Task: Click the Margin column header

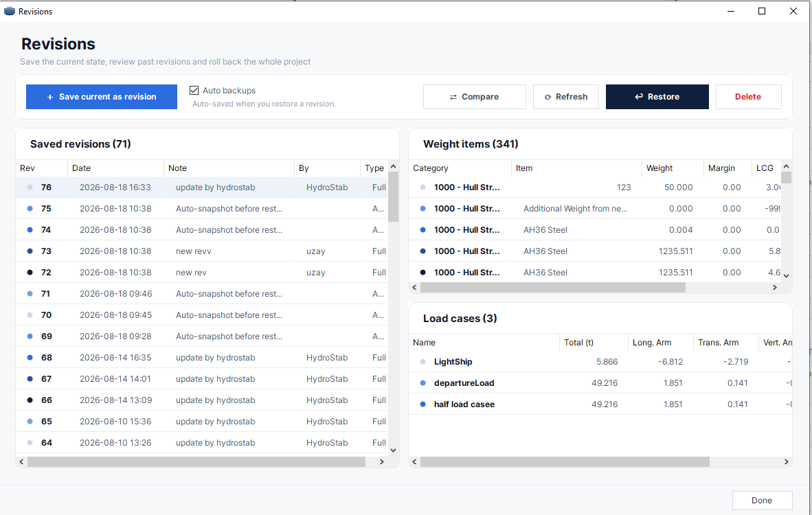Action: click(728, 168)
